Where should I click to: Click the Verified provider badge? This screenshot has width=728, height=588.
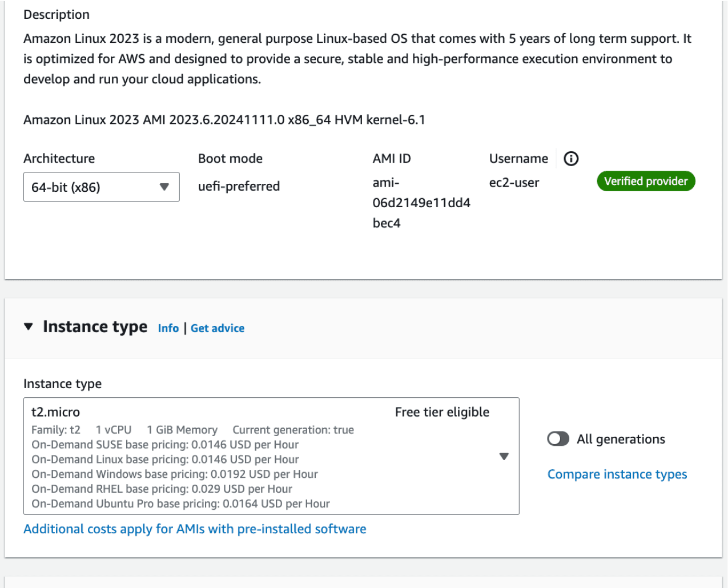(x=646, y=182)
